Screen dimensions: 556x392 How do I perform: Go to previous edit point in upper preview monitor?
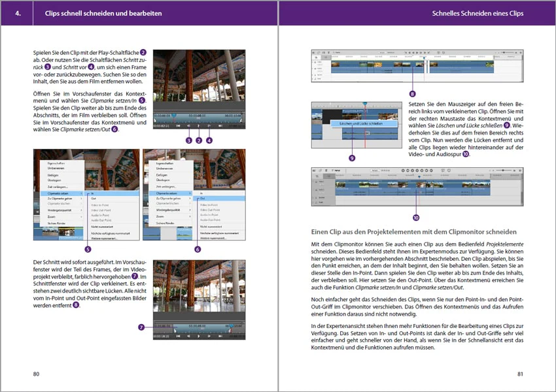179,125
